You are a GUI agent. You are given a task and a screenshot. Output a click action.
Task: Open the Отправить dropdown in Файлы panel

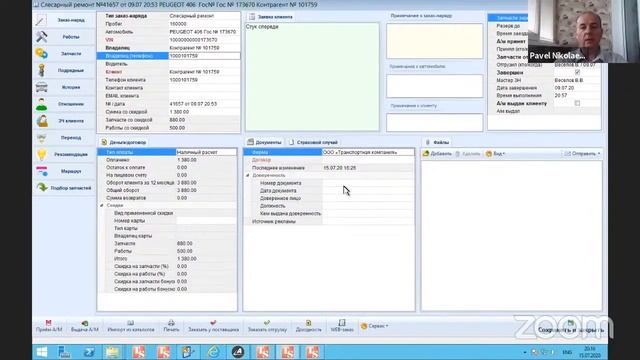click(582, 154)
